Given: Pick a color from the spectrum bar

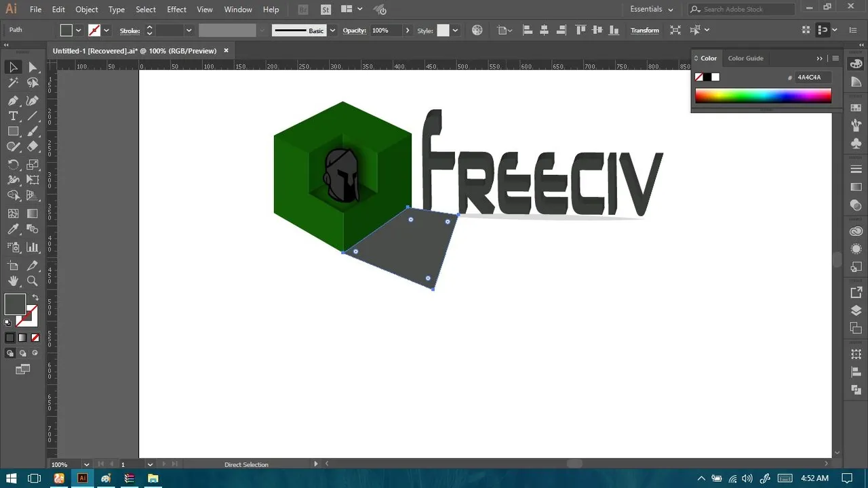Looking at the screenshot, I should click(x=763, y=96).
